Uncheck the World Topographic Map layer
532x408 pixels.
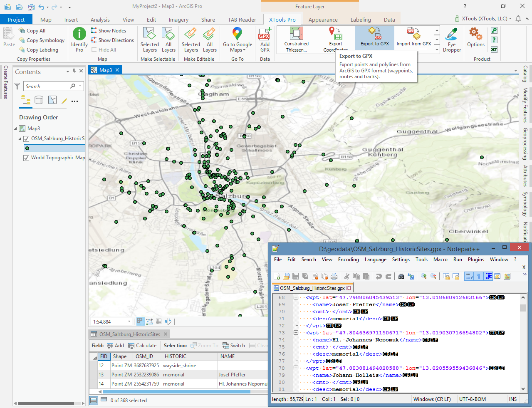[x=27, y=158]
